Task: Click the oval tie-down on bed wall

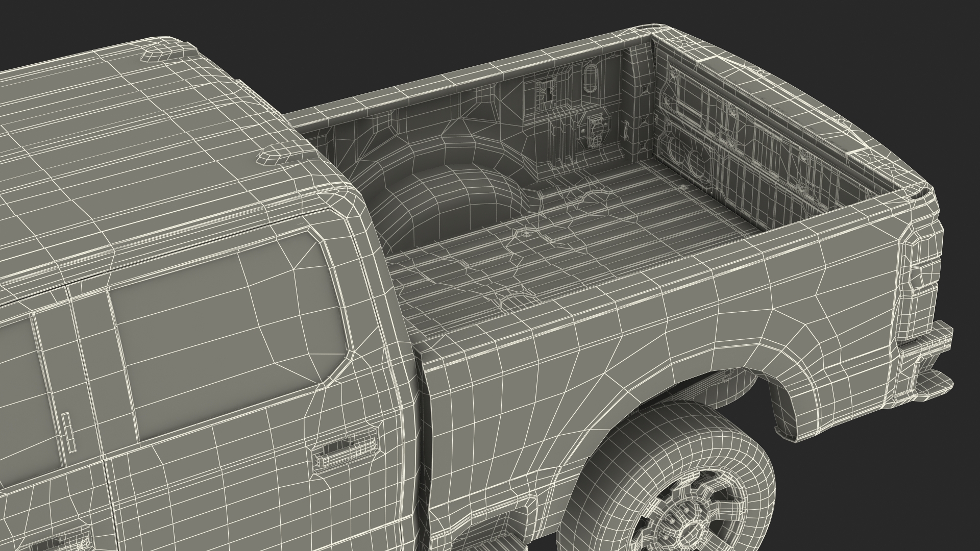Action: tap(592, 79)
